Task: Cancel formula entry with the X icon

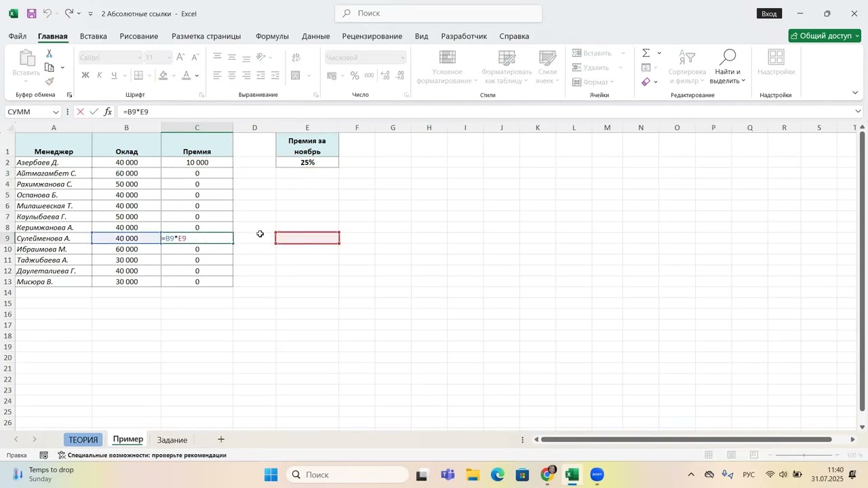Action: coord(81,112)
